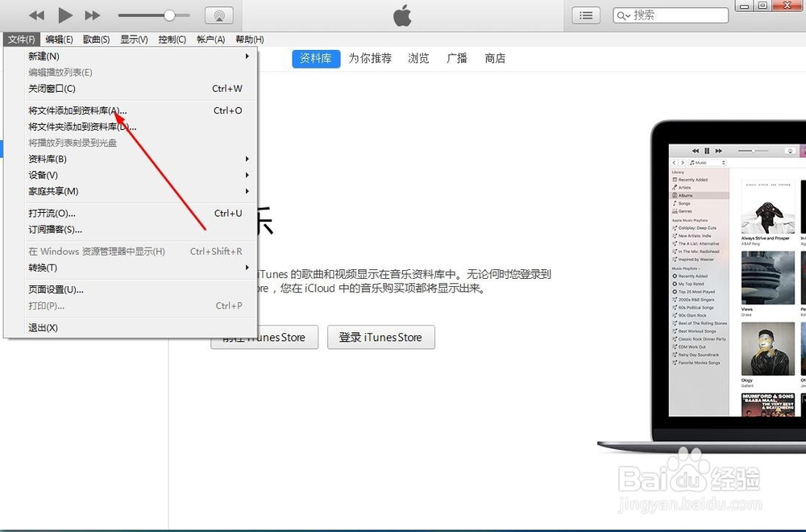Choose 打开流(O)... menu entry
This screenshot has height=532, width=806.
point(131,214)
